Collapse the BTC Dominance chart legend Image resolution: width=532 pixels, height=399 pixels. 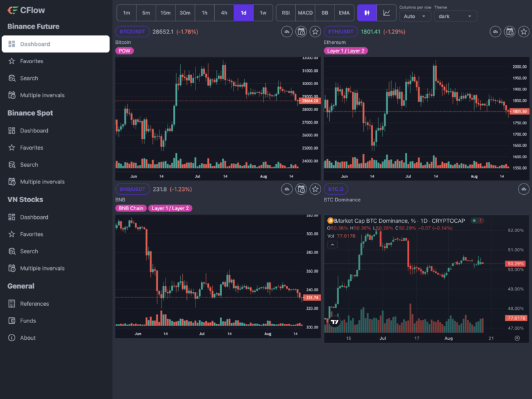pyautogui.click(x=333, y=244)
